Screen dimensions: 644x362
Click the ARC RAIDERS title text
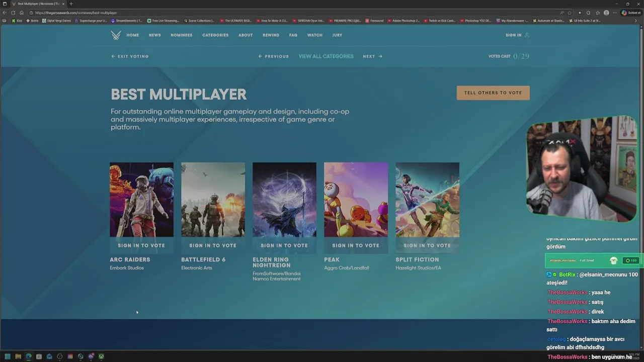coord(130,259)
